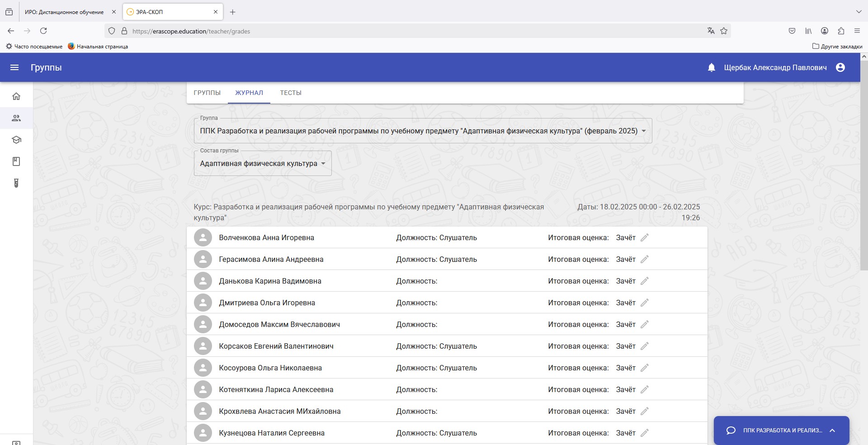868x445 pixels.
Task: Go back to previous page
Action: click(x=11, y=31)
